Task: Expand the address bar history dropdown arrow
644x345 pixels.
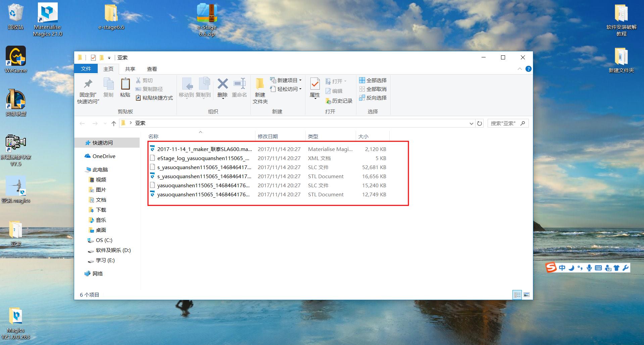Action: [471, 124]
